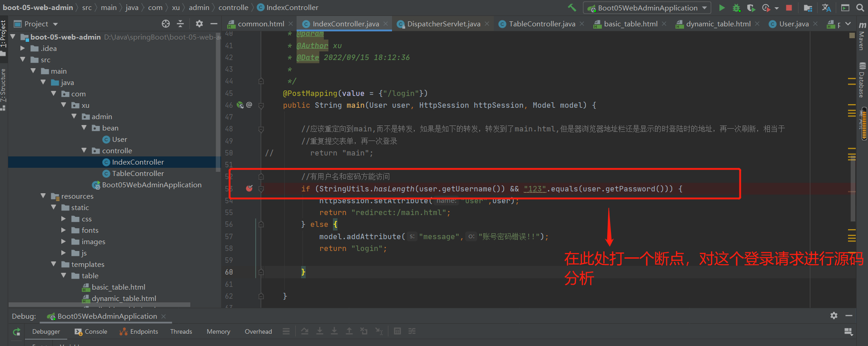
Task: Collapse the templates folder
Action: point(54,264)
